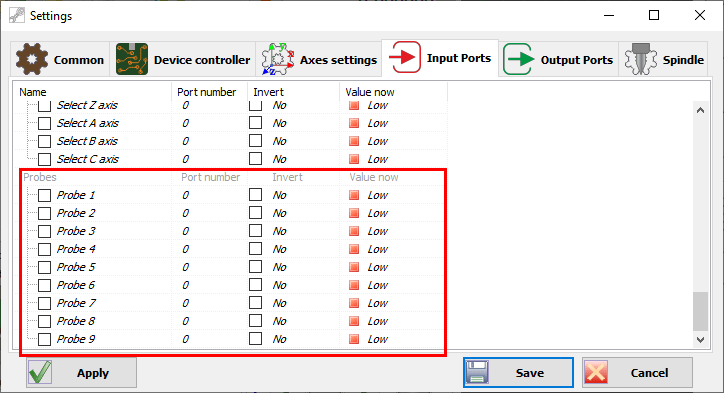Viewport: 724px width, 393px height.
Task: Click the red value indicator for Select B axis
Action: 354,141
